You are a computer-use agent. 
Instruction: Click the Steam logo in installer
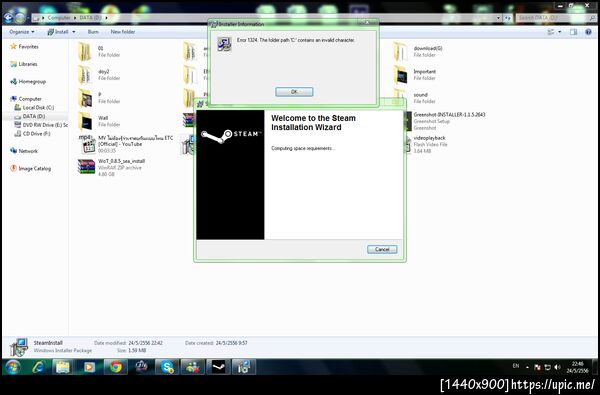coord(230,135)
